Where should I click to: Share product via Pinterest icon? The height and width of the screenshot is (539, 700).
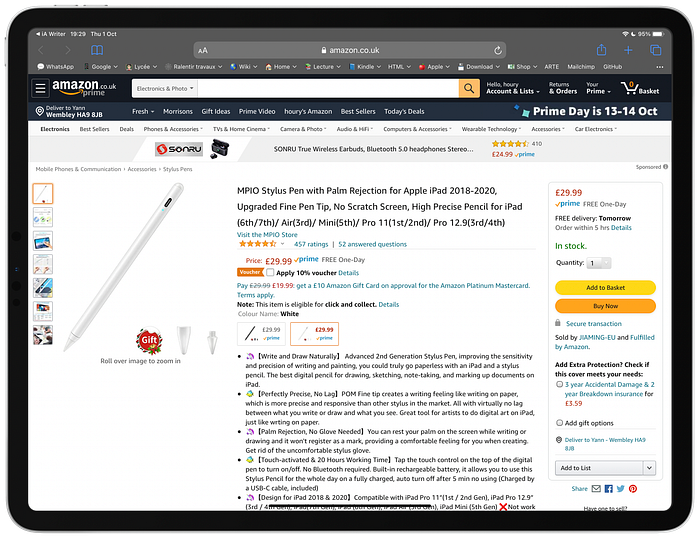point(633,489)
